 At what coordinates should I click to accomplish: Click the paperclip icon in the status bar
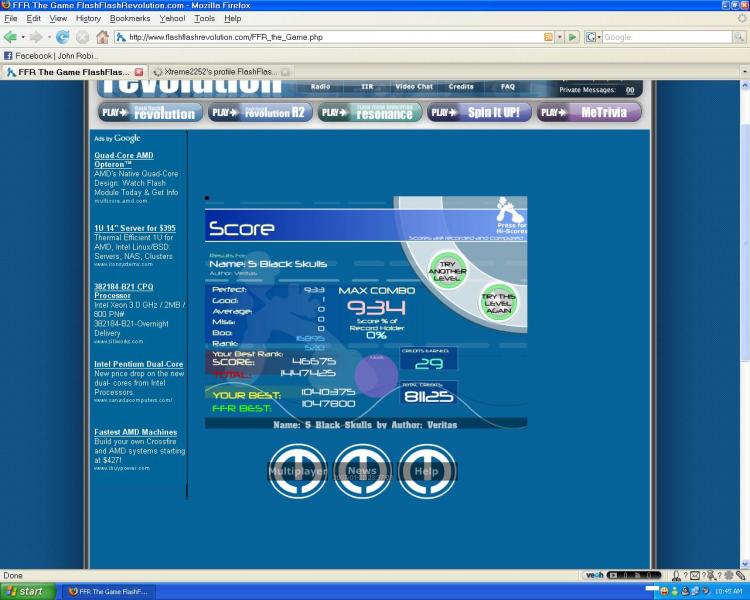[741, 575]
